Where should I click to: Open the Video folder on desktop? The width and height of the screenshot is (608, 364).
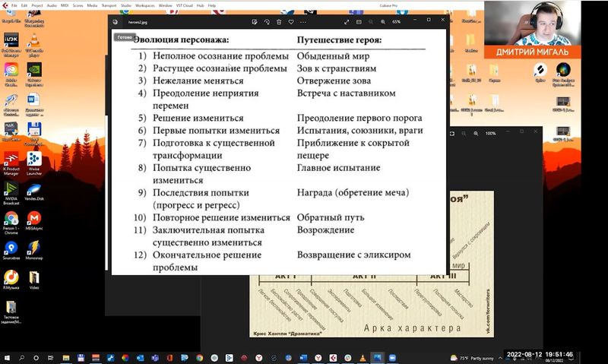(x=34, y=280)
